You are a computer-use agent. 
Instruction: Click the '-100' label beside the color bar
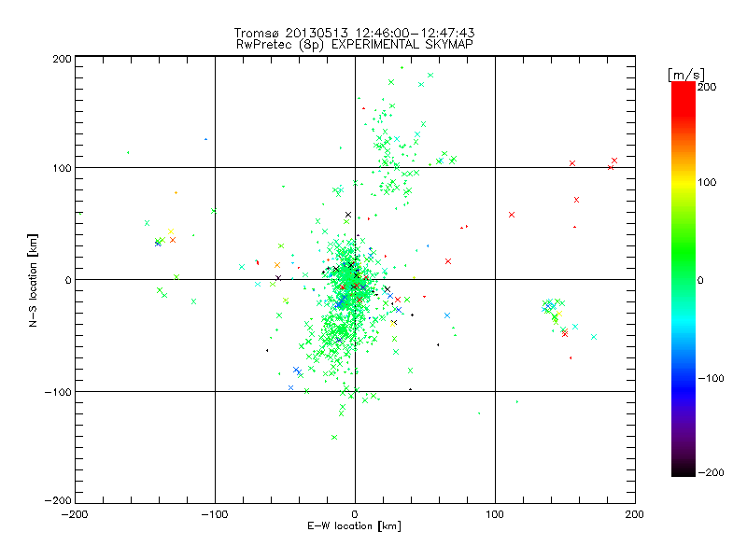click(711, 378)
